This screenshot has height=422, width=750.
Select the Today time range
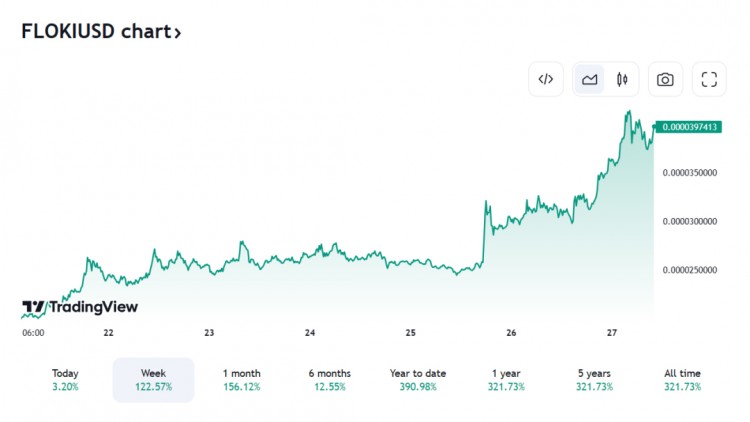[x=65, y=380]
